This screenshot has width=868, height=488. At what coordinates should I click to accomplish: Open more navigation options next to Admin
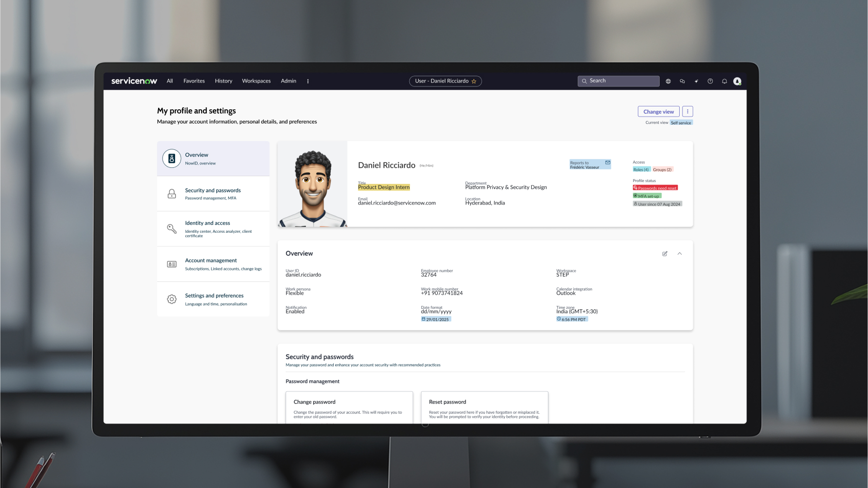(x=308, y=81)
